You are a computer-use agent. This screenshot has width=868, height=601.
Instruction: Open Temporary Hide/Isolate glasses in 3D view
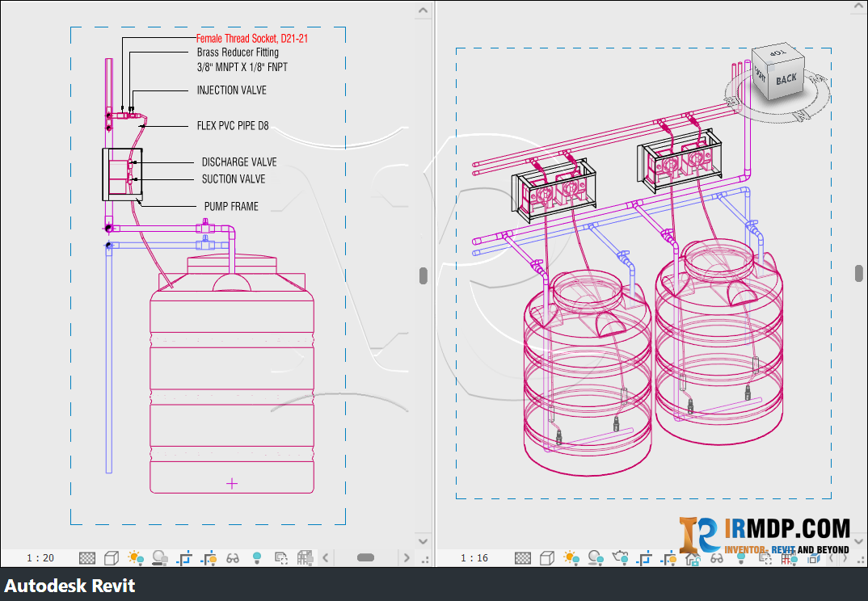[x=717, y=558]
